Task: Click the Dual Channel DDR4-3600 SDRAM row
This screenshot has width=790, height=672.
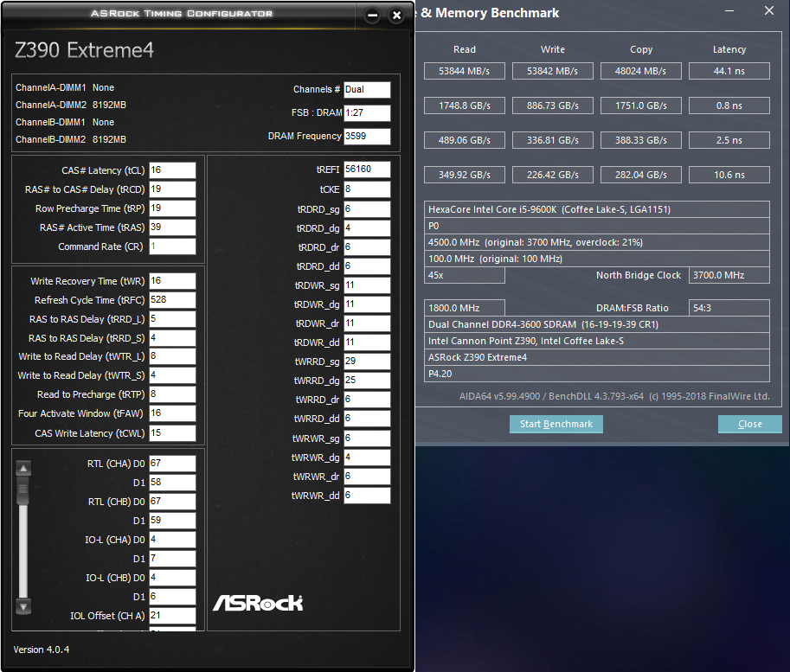Action: tap(596, 324)
